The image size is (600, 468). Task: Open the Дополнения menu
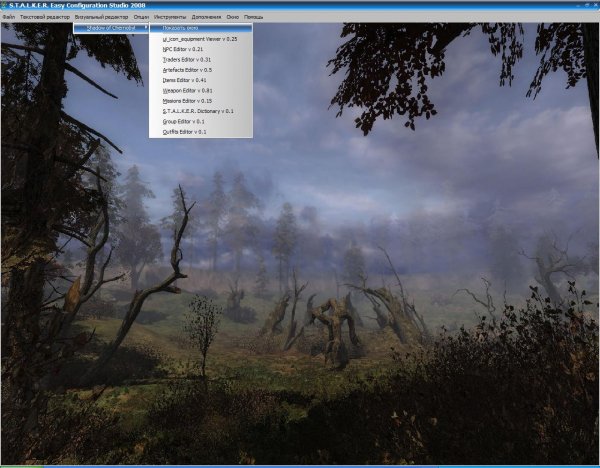[x=206, y=17]
